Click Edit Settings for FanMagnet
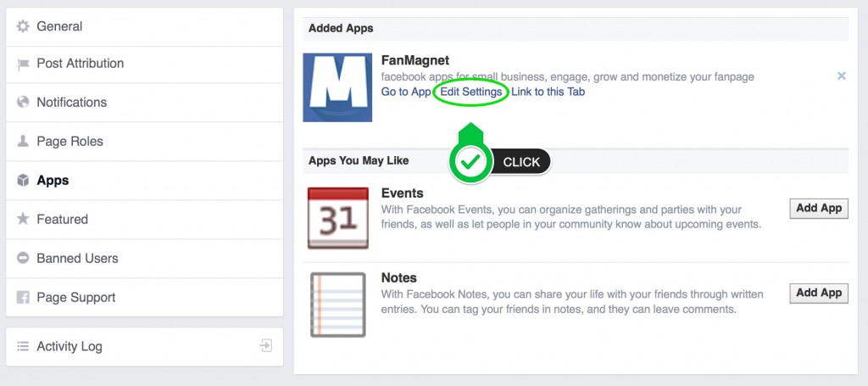 tap(471, 92)
